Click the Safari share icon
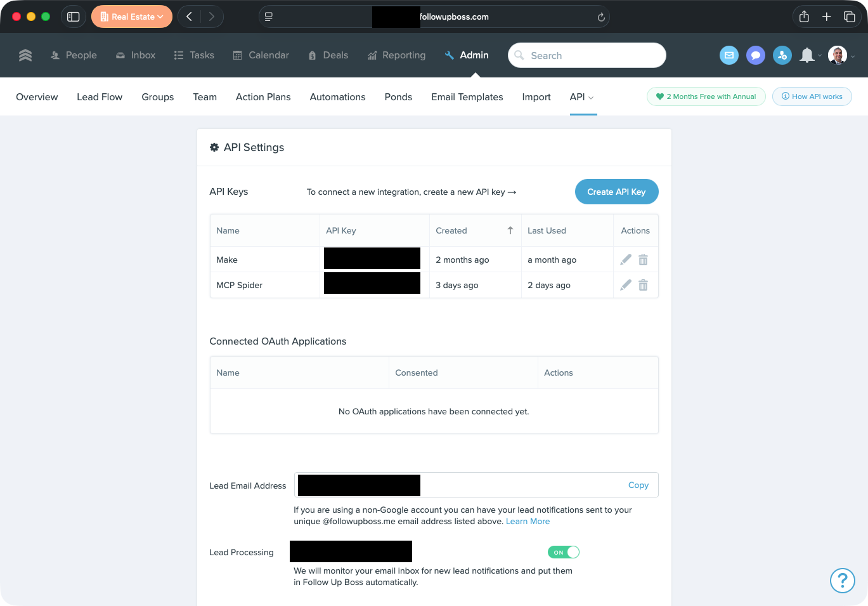Viewport: 868px width, 606px height. pyautogui.click(x=804, y=16)
